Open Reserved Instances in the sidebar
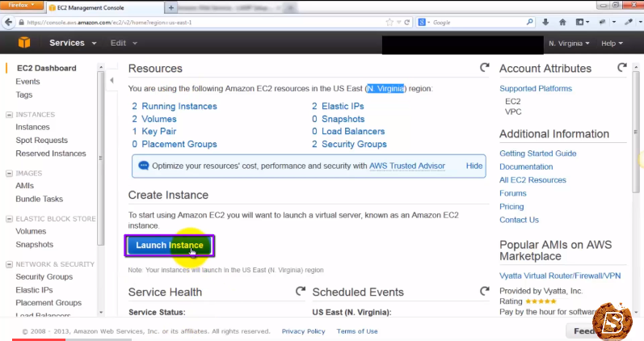This screenshot has height=341, width=644. pyautogui.click(x=51, y=154)
